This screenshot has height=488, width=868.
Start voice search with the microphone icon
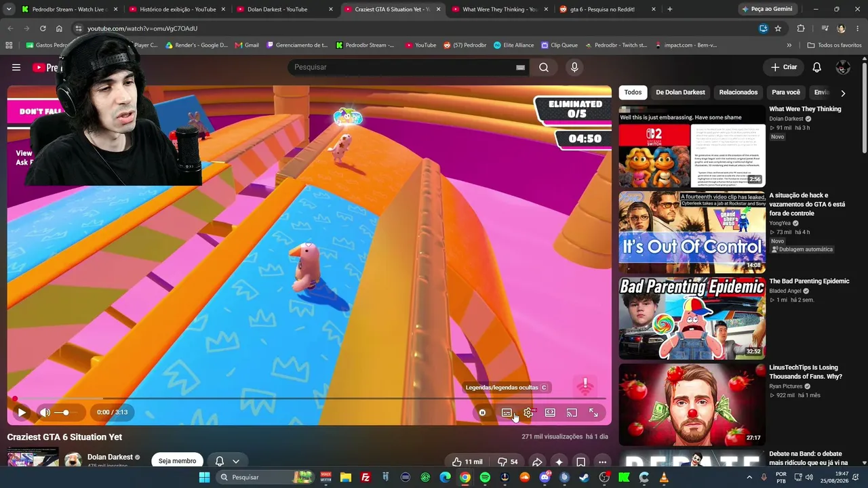tap(574, 67)
